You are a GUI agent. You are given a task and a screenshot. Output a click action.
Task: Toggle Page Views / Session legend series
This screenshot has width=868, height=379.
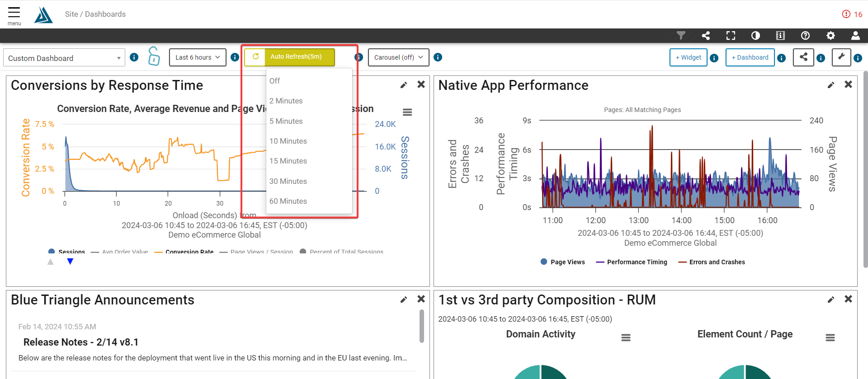pyautogui.click(x=256, y=252)
